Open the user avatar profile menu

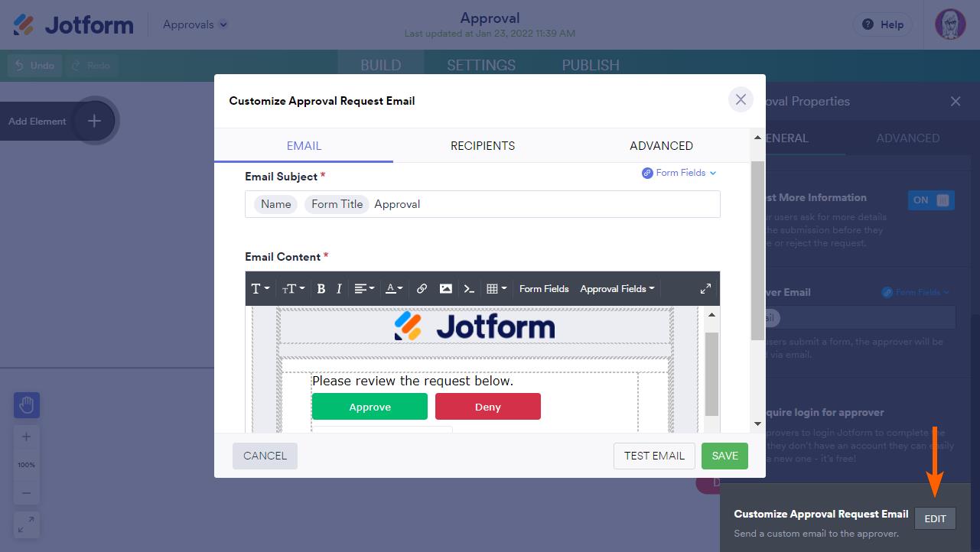(x=950, y=24)
